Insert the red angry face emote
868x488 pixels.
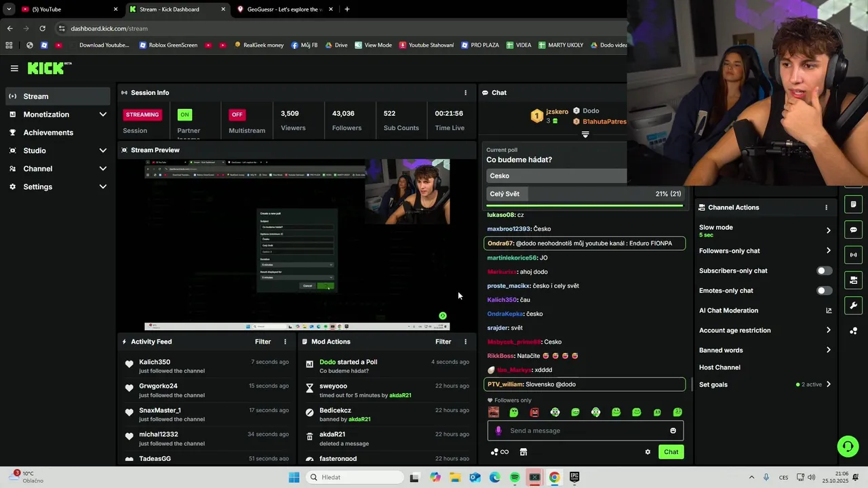(x=534, y=412)
